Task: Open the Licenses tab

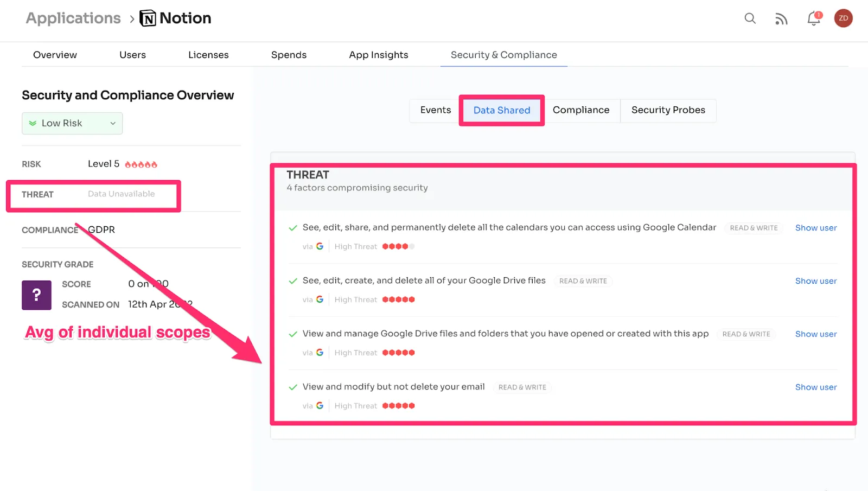Action: 208,55
